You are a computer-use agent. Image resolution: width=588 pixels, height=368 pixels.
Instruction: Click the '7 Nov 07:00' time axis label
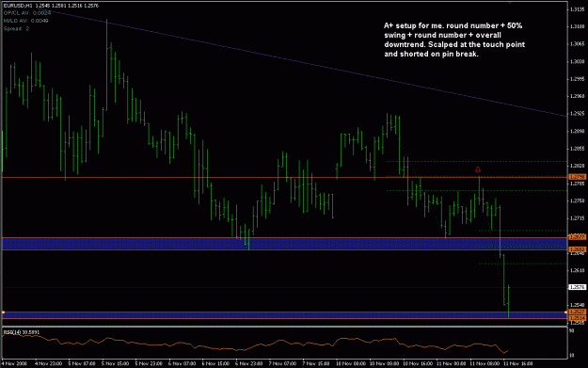tap(282, 363)
